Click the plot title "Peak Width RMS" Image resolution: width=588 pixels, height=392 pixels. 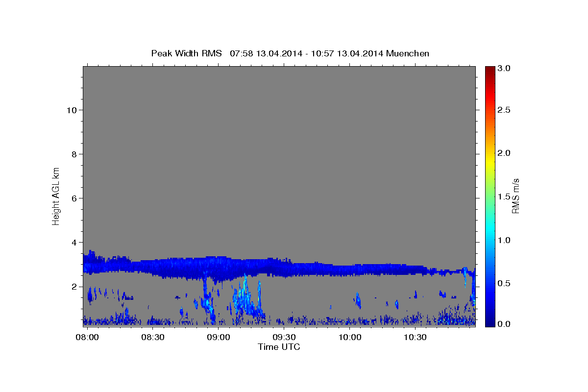tap(186, 53)
